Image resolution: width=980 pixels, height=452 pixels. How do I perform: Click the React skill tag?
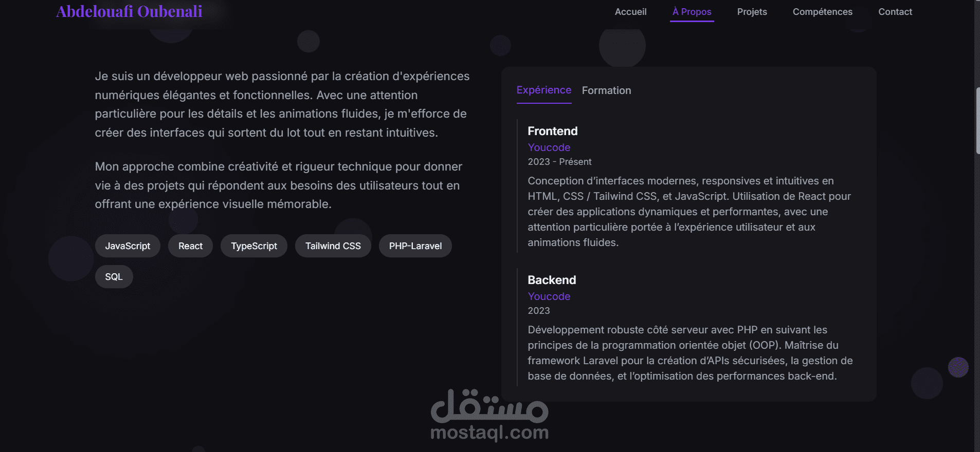click(x=190, y=246)
